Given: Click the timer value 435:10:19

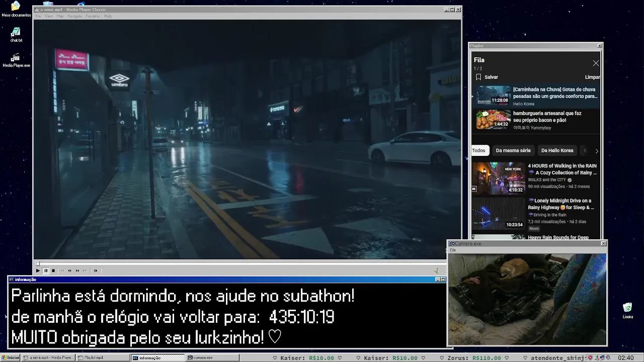Looking at the screenshot, I should point(301,317).
